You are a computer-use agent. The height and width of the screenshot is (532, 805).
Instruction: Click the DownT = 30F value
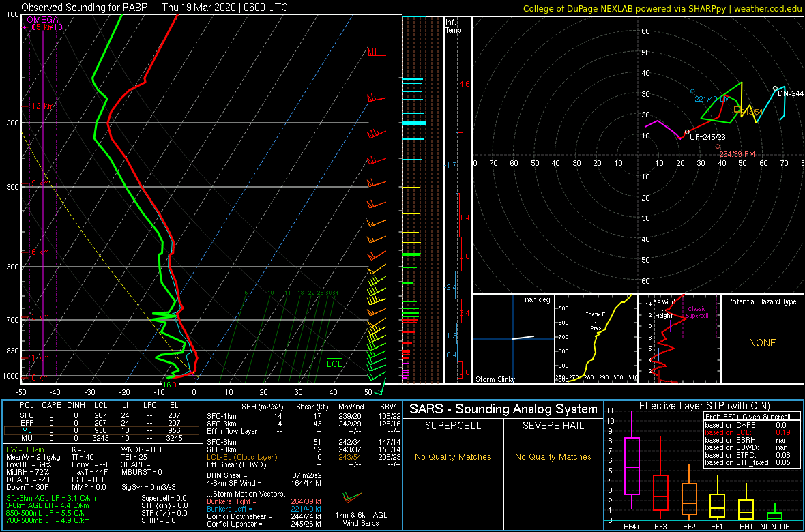click(x=28, y=486)
